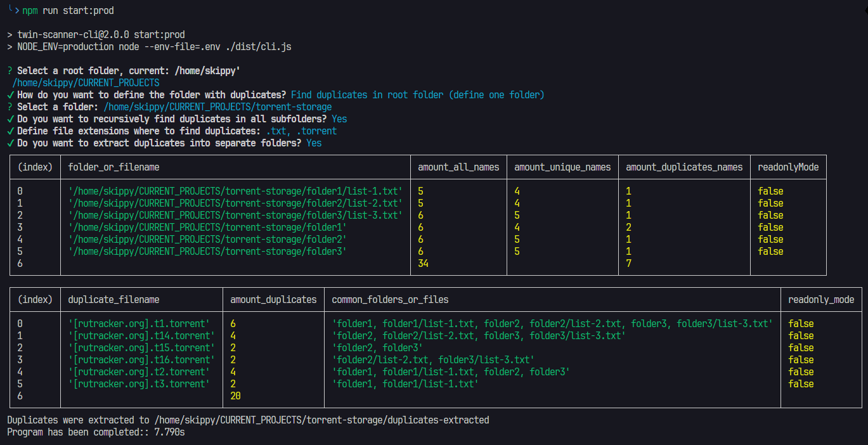Screen dimensions: 868x445
Task: Click the torrent-storage/folder2' path row
Action: (x=207, y=240)
